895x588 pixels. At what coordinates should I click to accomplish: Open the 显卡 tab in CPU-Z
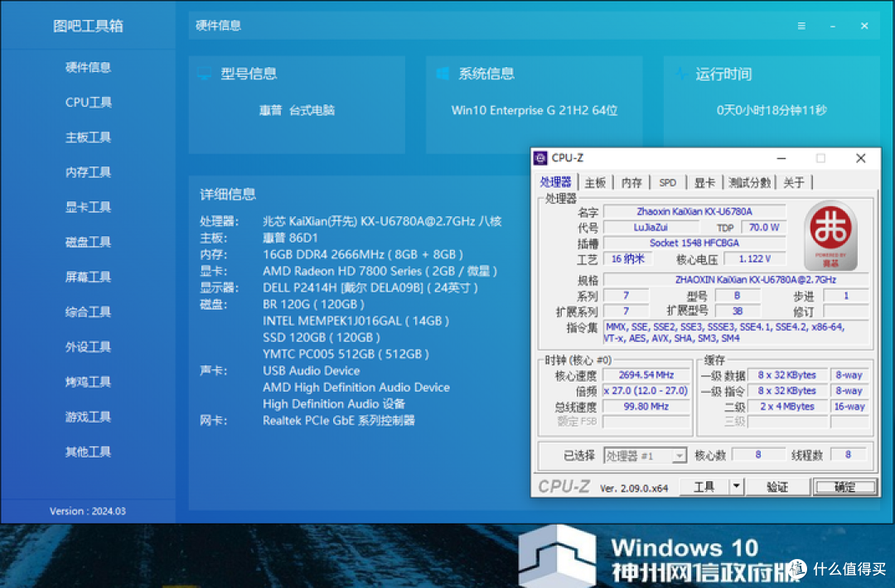pyautogui.click(x=704, y=182)
